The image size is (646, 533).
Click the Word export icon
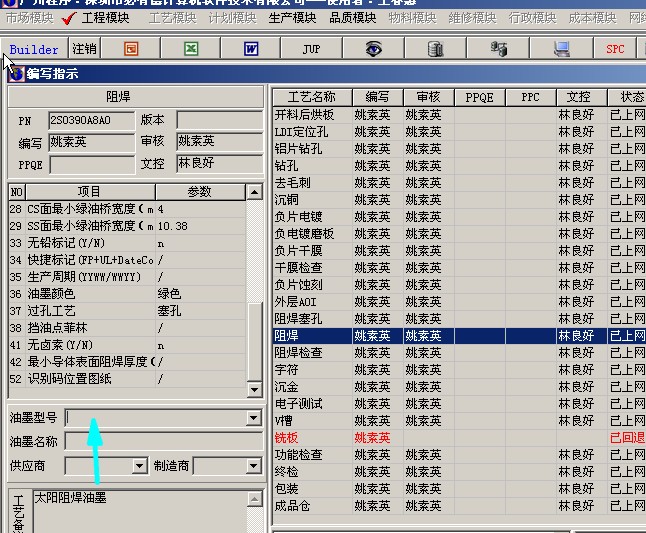251,49
